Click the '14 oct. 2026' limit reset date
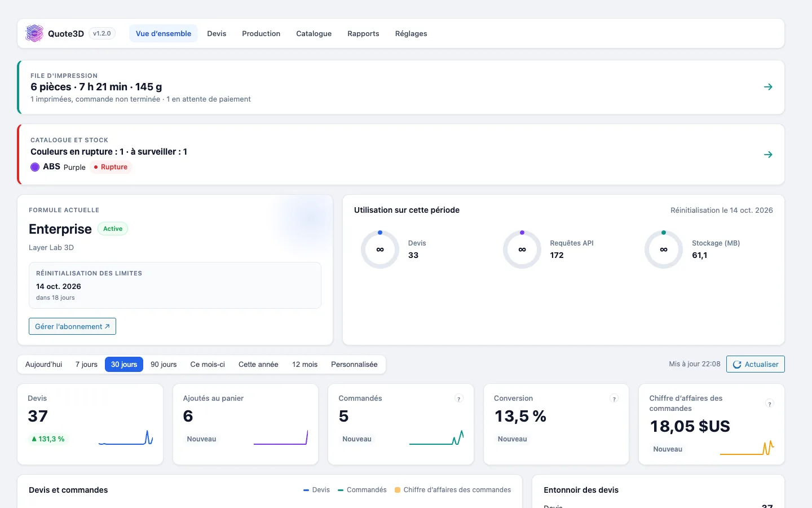The height and width of the screenshot is (508, 812). pos(59,286)
